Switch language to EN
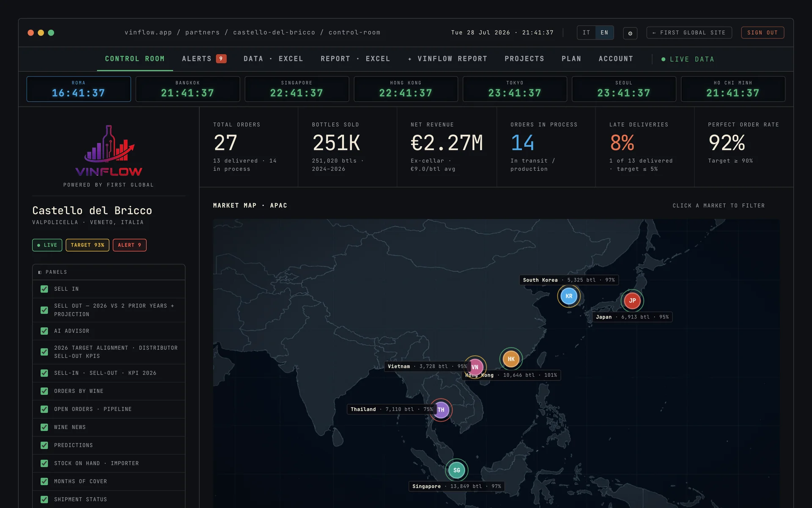This screenshot has height=508, width=812. click(x=604, y=33)
